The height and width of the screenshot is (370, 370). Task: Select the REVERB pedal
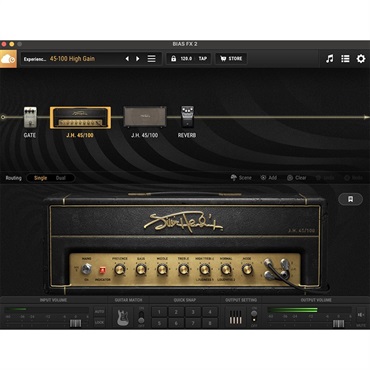187,117
